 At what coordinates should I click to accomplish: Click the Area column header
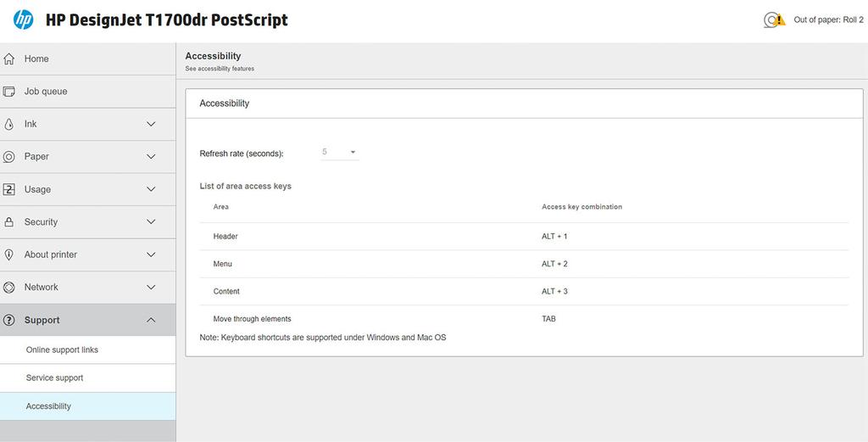click(x=221, y=207)
